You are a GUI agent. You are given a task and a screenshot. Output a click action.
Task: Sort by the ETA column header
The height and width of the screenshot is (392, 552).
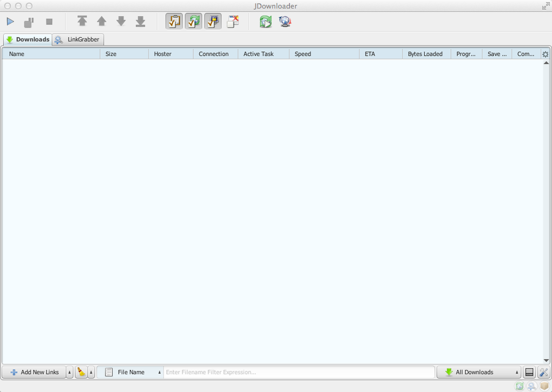point(380,54)
